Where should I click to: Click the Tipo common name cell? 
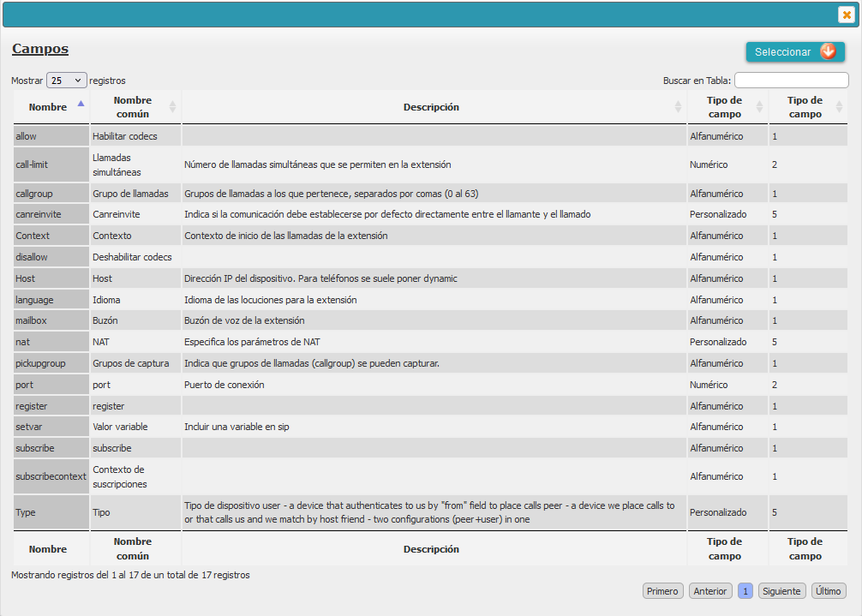tap(135, 512)
